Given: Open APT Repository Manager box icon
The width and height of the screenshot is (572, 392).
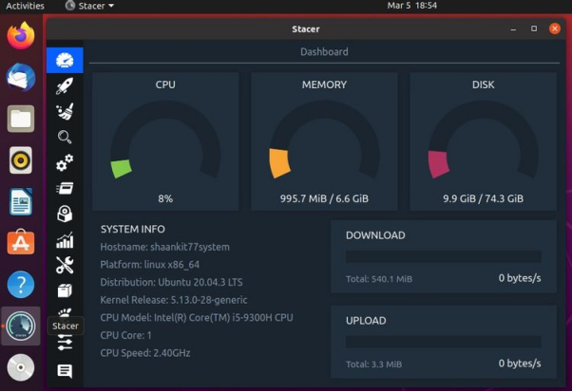Looking at the screenshot, I should [x=65, y=291].
